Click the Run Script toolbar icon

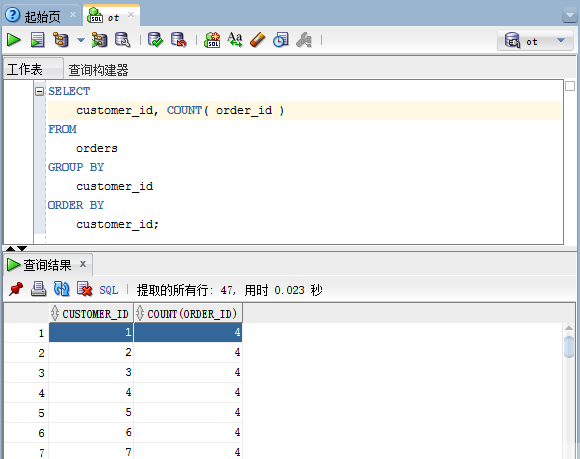(37, 40)
